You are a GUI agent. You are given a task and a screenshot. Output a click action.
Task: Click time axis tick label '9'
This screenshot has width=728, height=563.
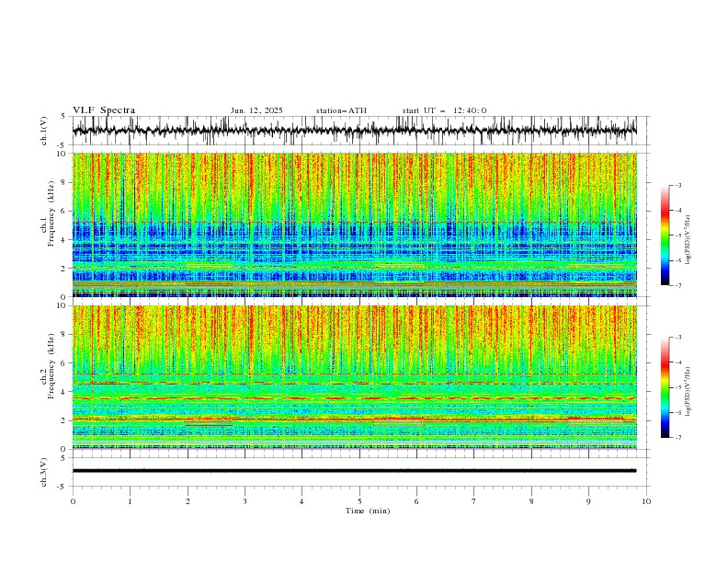coord(588,501)
